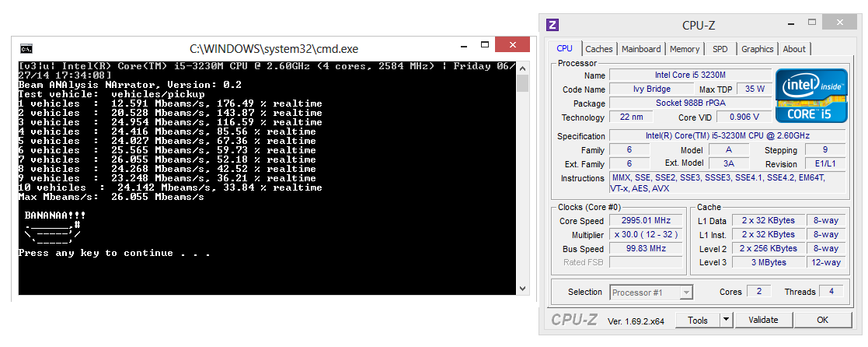Click the Cores count value 2
Viewport: 868px width, 347px height.
(758, 291)
